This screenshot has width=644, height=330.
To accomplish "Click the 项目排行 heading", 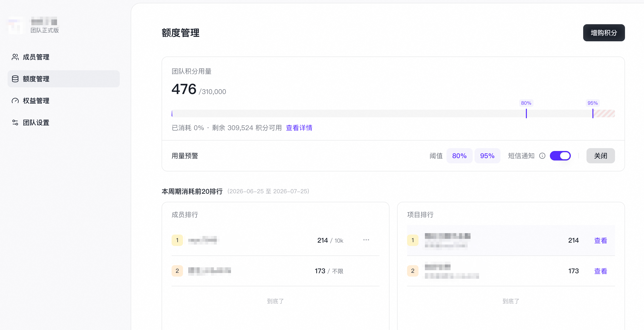I will 420,215.
